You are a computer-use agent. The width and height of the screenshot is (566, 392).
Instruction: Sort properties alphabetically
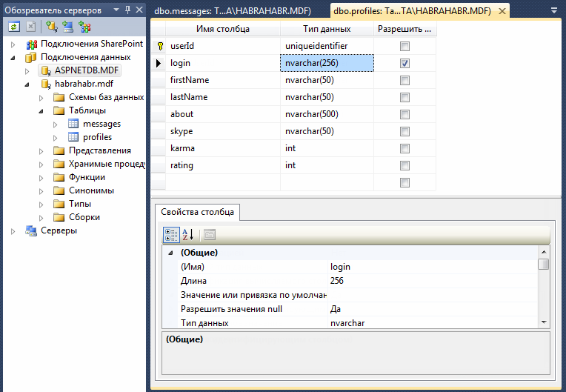pyautogui.click(x=188, y=235)
